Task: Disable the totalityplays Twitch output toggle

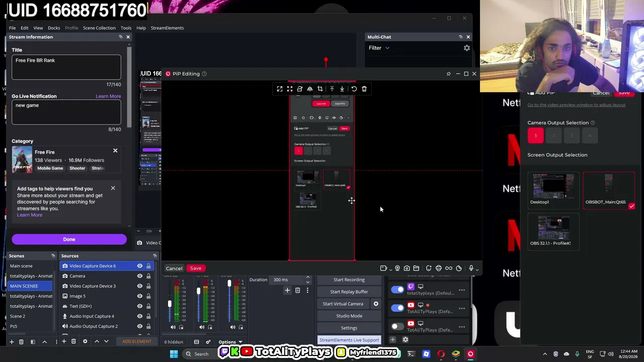Action: (397, 290)
